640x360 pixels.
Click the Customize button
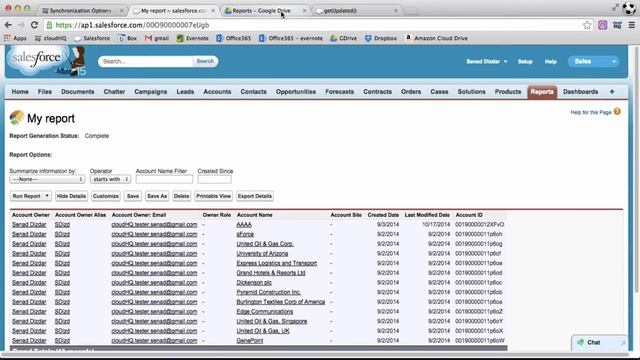coord(106,196)
